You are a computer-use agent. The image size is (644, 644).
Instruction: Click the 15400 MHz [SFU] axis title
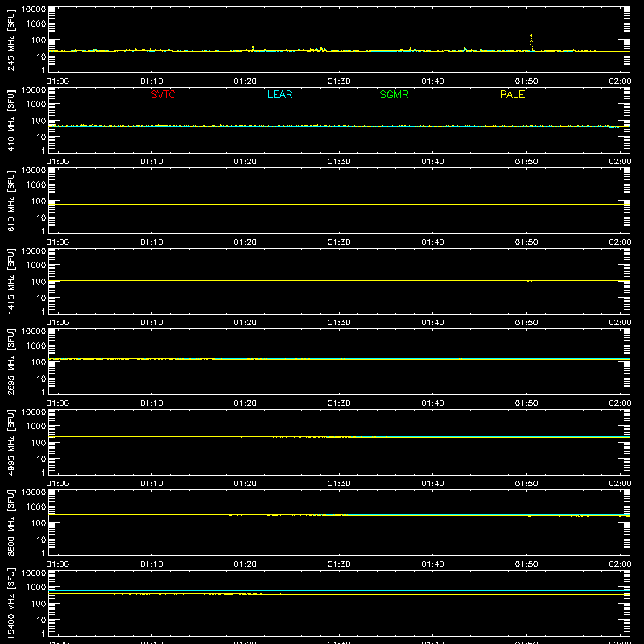pos(11,603)
